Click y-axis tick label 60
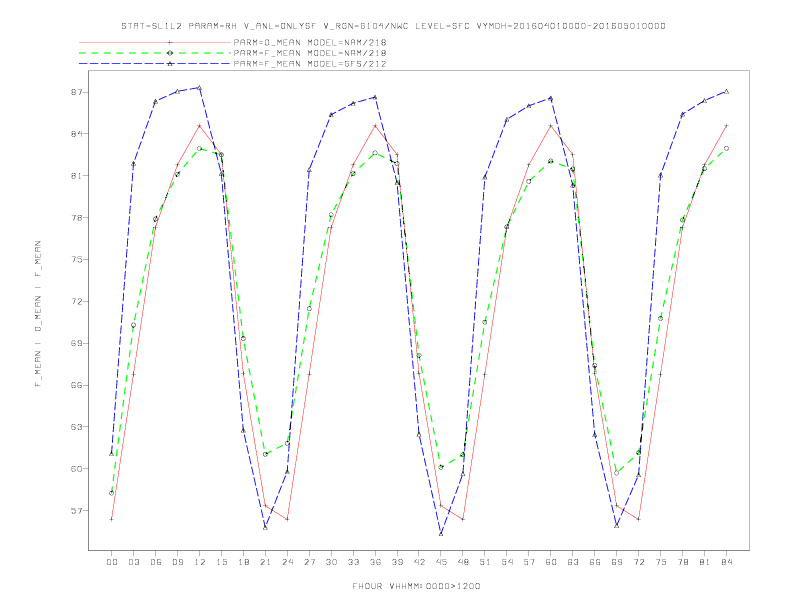The width and height of the screenshot is (792, 612). coord(77,469)
